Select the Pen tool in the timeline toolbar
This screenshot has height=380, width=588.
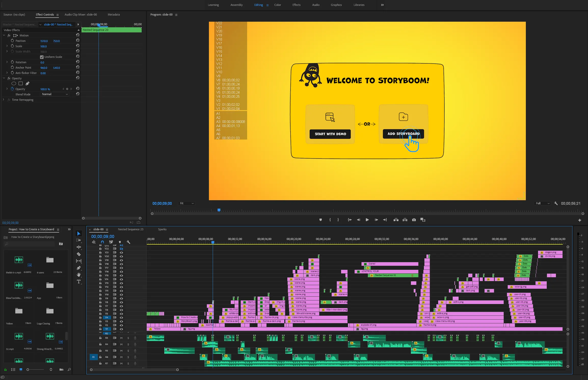pyautogui.click(x=79, y=268)
